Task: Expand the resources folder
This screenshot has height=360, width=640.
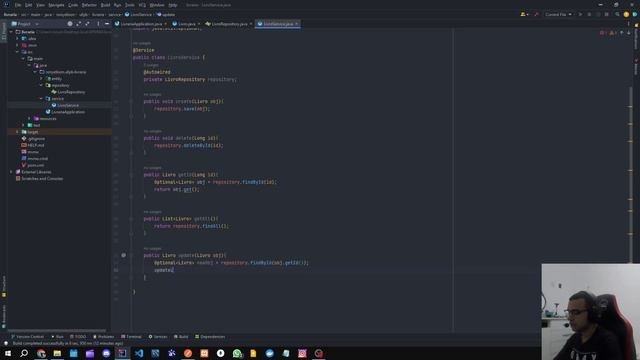Action: 29,118
